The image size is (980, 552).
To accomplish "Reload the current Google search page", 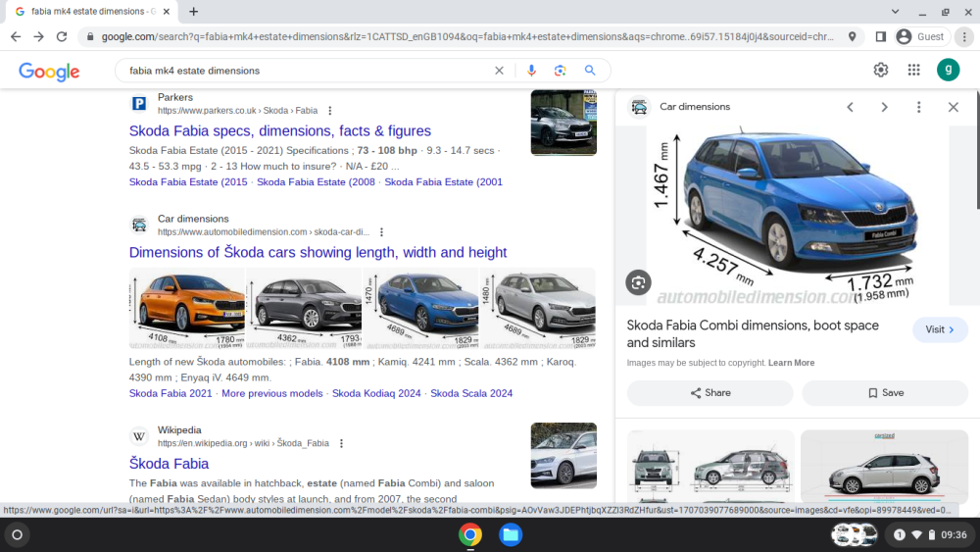I will coord(61,37).
